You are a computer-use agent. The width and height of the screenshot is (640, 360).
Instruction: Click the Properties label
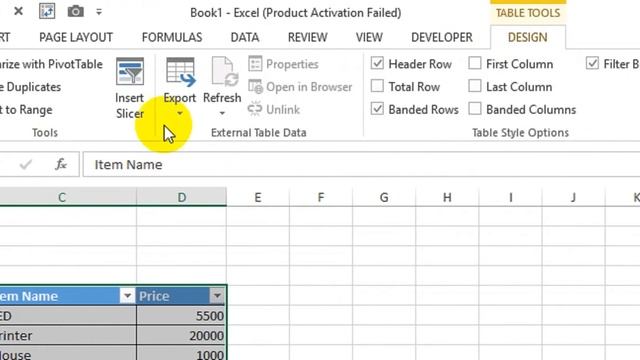(292, 64)
